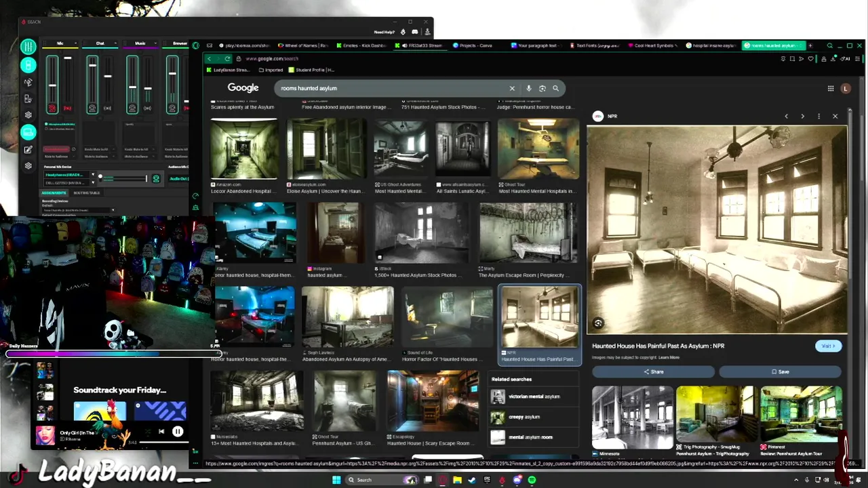Search by image lens icon
This screenshot has height=488, width=868.
pos(542,88)
